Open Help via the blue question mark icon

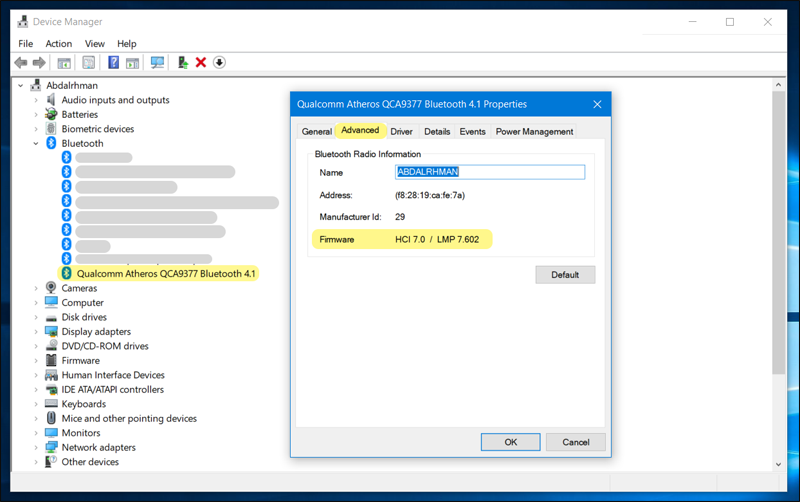click(113, 62)
